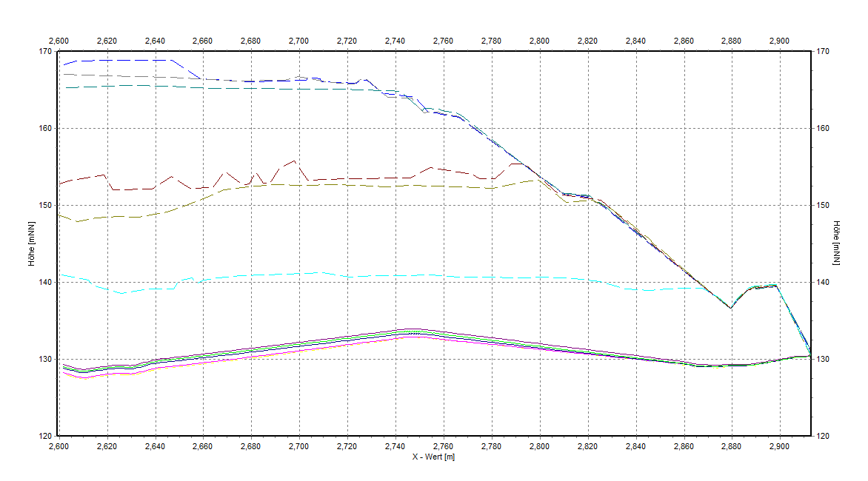The width and height of the screenshot is (868, 481).
Task: Select "2,840" on the top X axis
Action: (635, 41)
